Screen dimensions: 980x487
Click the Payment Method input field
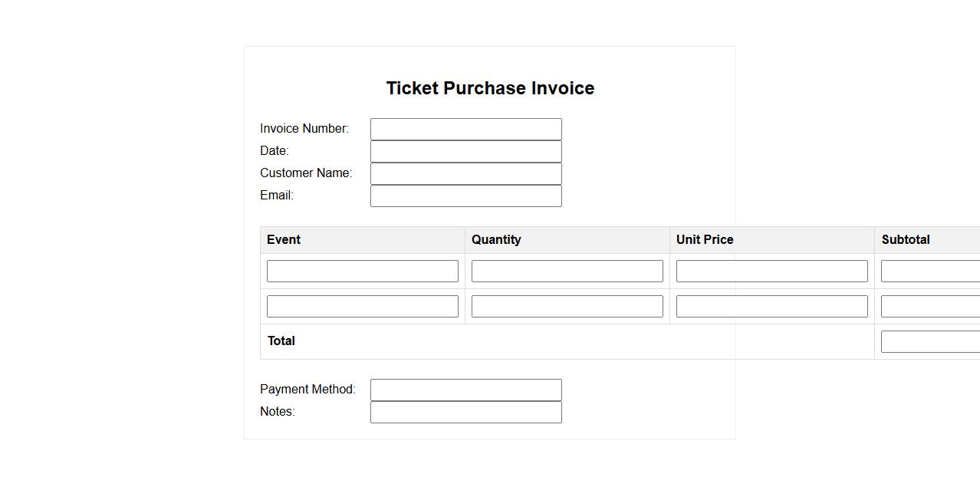coord(465,390)
